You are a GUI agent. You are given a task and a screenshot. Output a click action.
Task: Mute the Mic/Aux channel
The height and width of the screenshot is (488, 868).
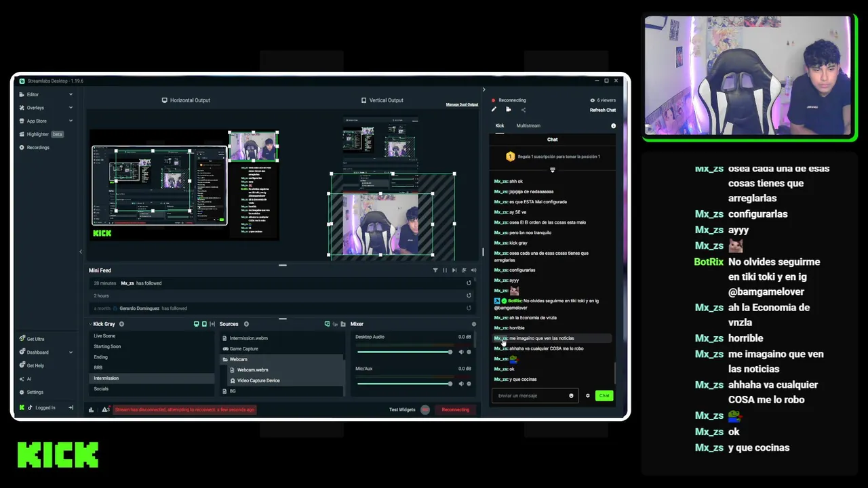(x=461, y=384)
